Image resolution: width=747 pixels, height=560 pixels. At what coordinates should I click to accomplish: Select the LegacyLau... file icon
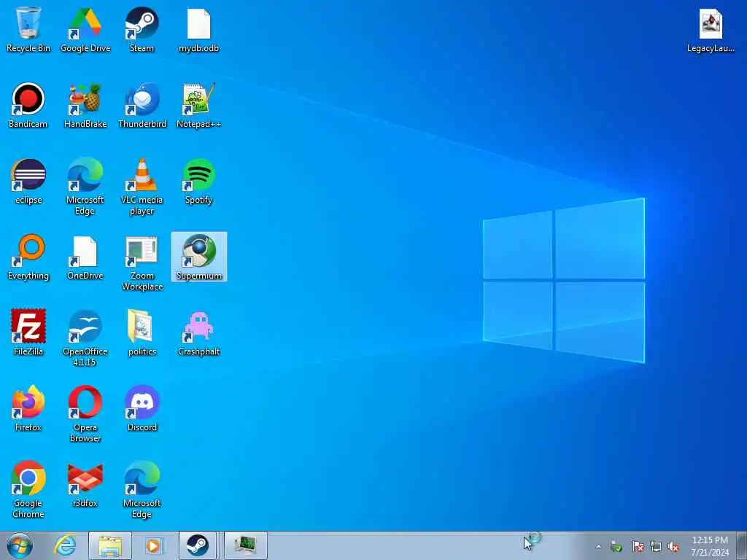point(711,29)
